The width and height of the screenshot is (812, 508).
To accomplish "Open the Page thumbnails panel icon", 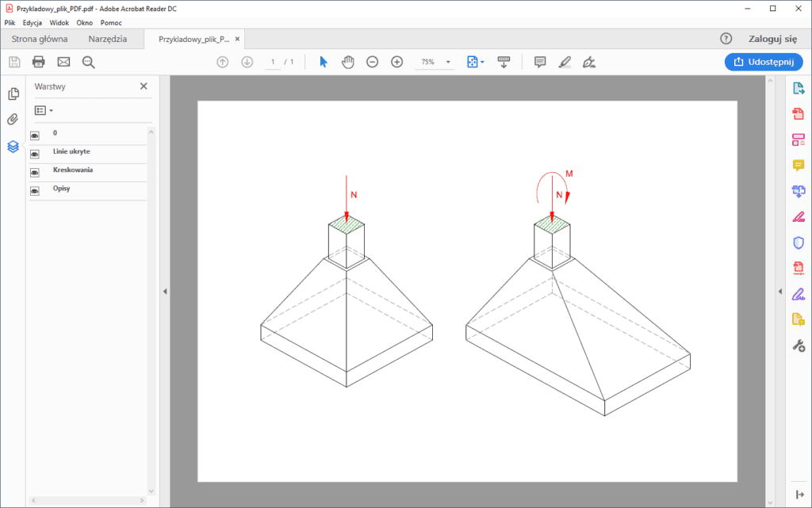I will [13, 94].
